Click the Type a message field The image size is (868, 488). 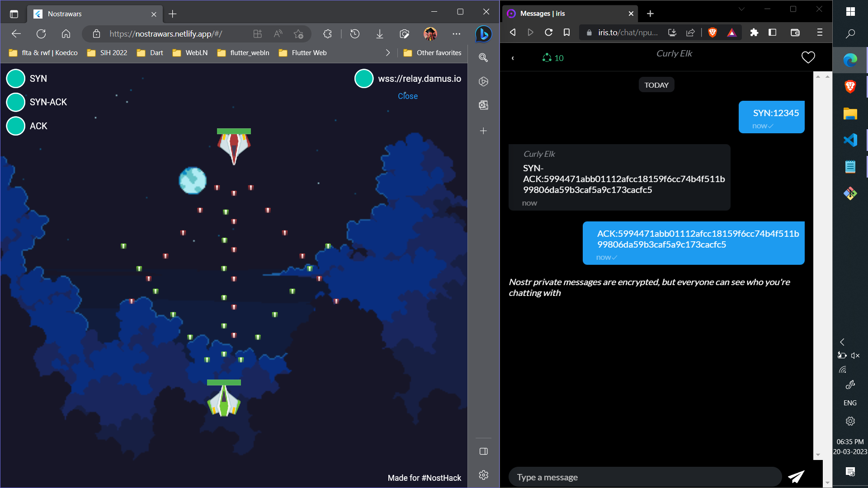point(644,477)
